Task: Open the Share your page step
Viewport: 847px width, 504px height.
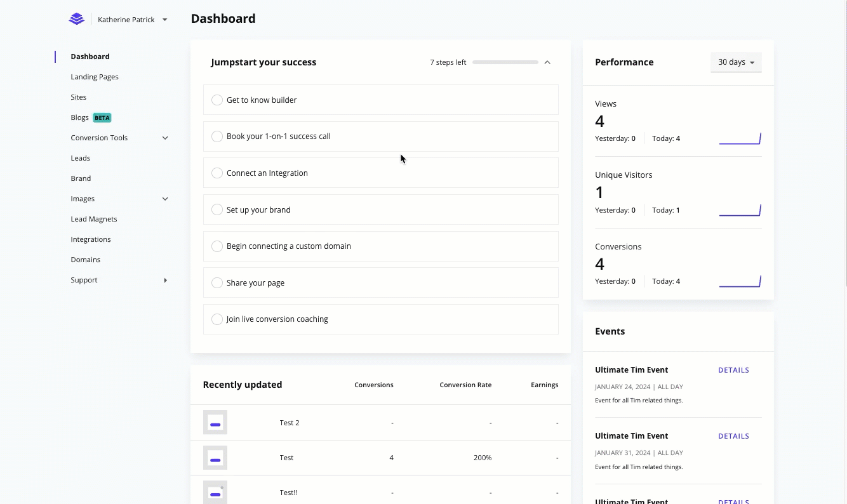Action: click(x=381, y=282)
